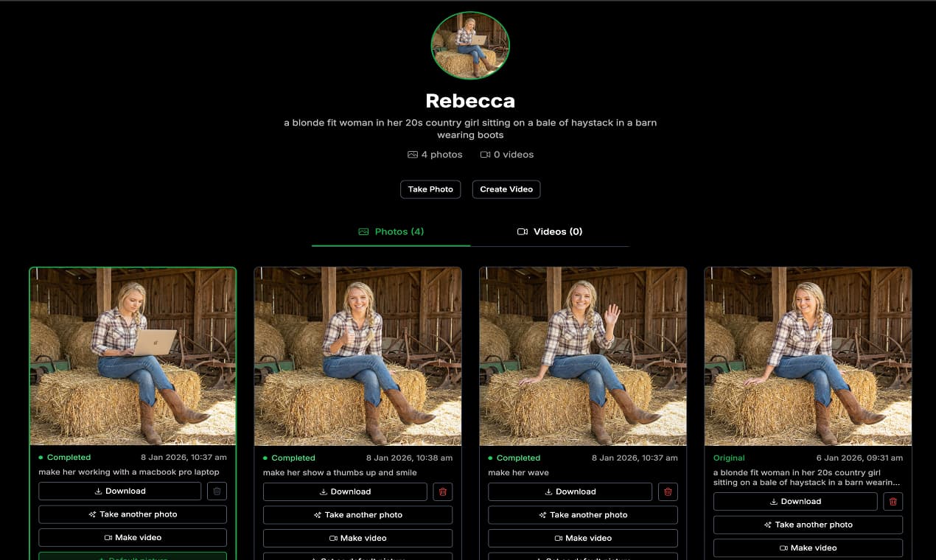The width and height of the screenshot is (936, 560).
Task: Delete the thumbs up photo via trash icon
Action: click(x=442, y=491)
